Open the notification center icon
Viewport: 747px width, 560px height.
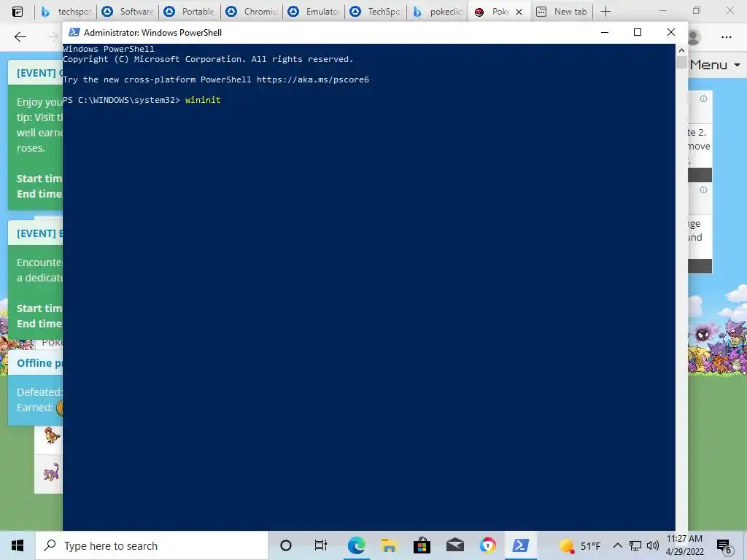[724, 547]
